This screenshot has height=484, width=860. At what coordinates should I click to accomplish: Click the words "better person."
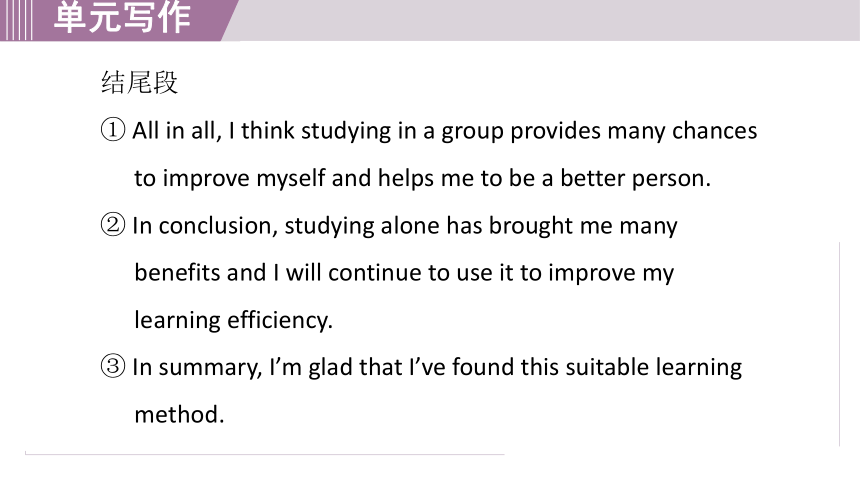635,178
